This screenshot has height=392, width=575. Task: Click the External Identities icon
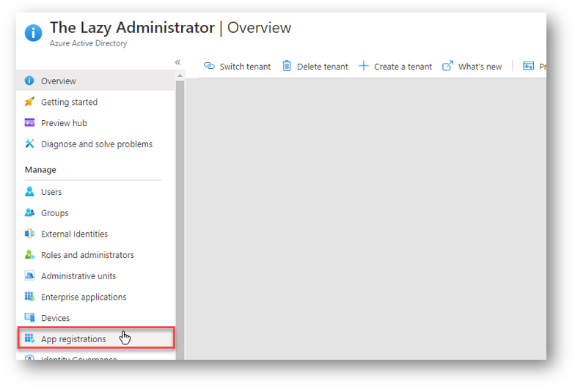click(x=29, y=233)
